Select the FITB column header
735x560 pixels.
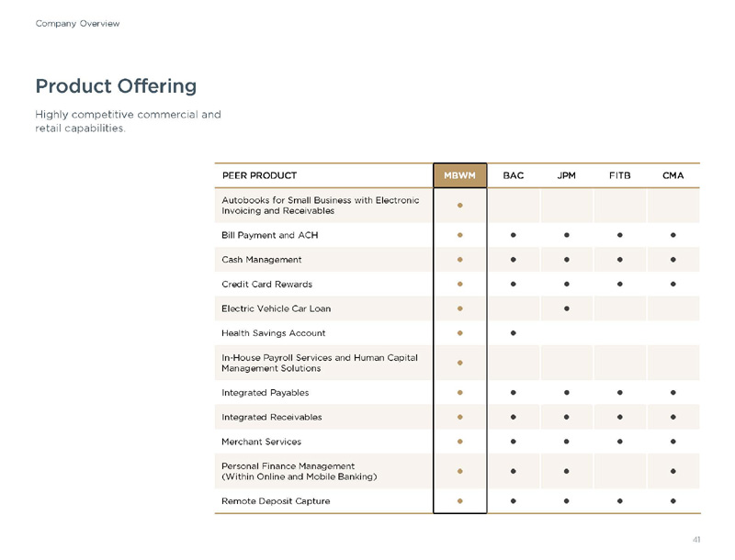pyautogui.click(x=620, y=174)
